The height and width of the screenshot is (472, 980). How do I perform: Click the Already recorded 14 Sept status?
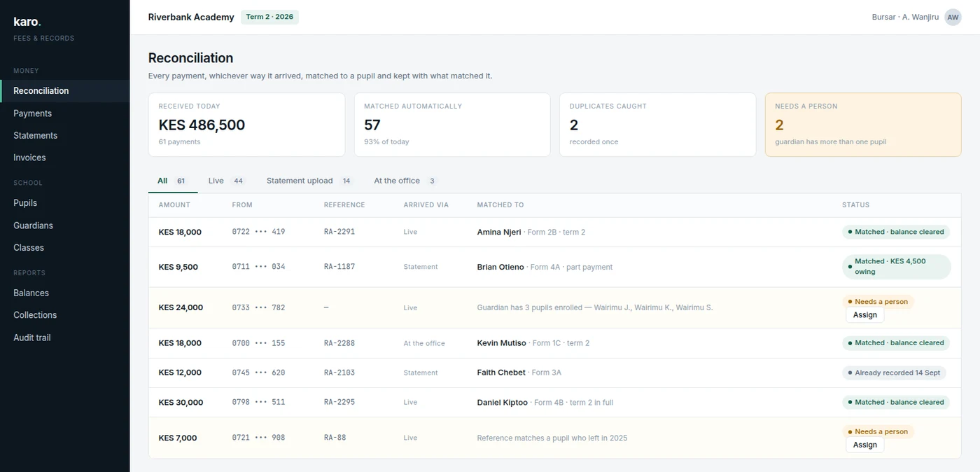tap(894, 373)
